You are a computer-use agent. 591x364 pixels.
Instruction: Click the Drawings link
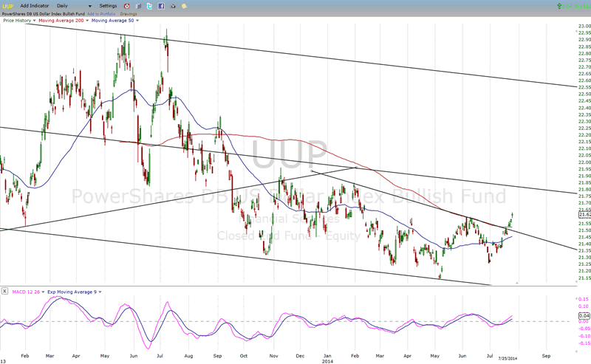point(129,14)
